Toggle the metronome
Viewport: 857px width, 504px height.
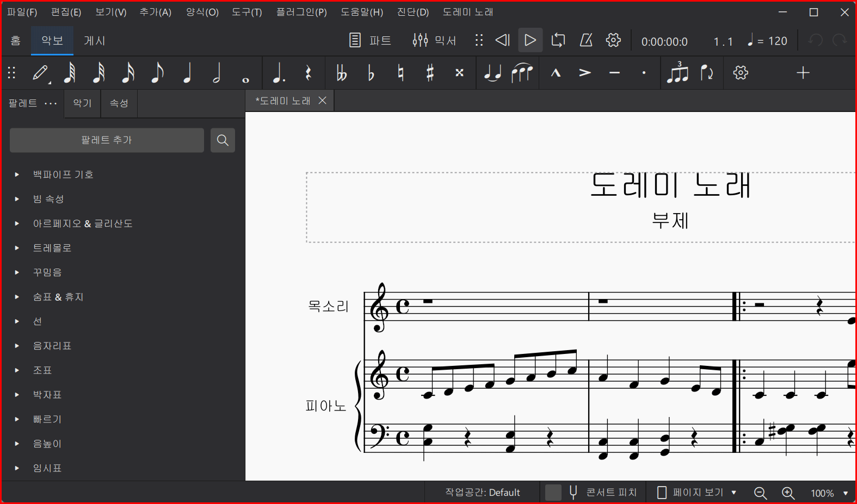coord(586,40)
